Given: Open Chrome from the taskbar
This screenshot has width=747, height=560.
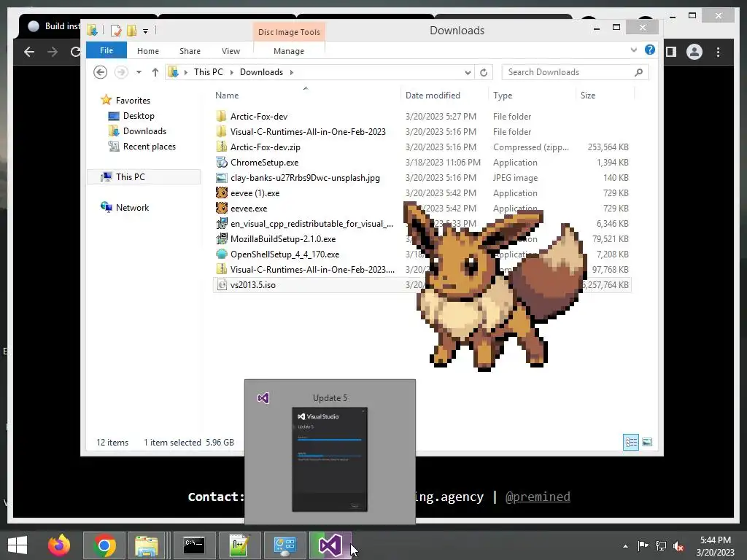Looking at the screenshot, I should [104, 545].
